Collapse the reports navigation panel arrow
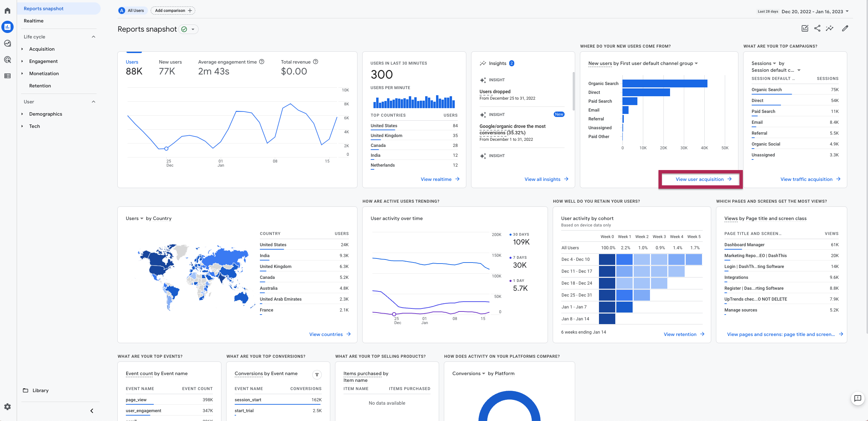This screenshot has width=868, height=421. click(x=91, y=411)
